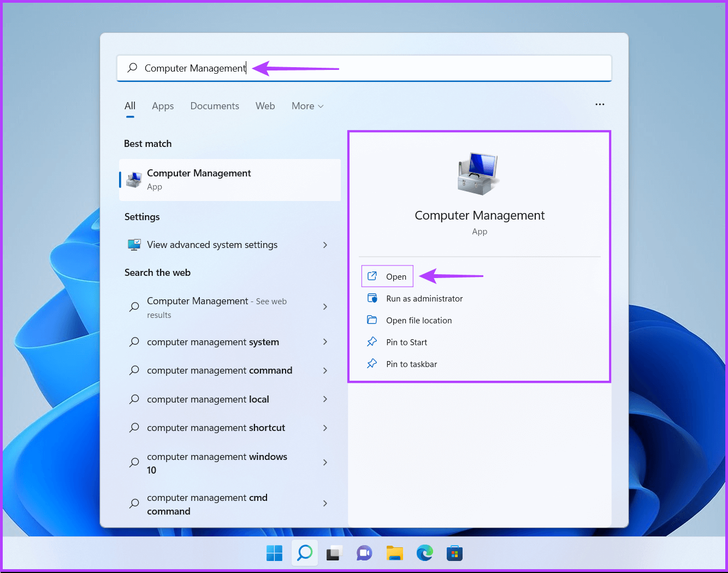Expand arrow for computer management cmd command
The image size is (728, 573).
[x=325, y=504]
